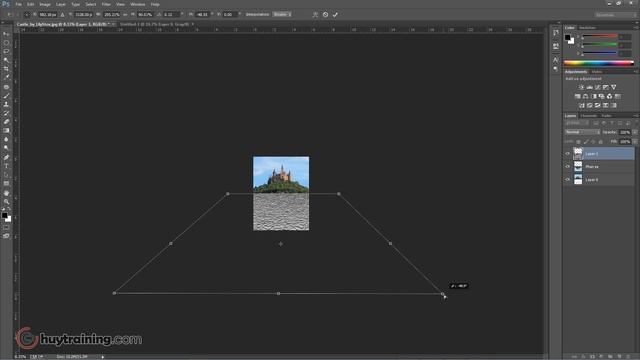Add a Color Balance adjustment
Image resolution: width=640 pixels, height=360 pixels.
(585, 96)
